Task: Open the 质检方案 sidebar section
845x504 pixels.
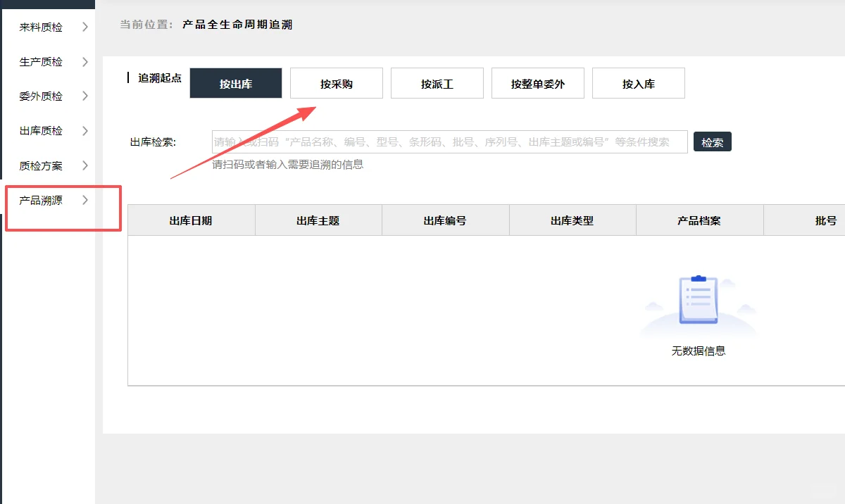Action: pos(39,165)
